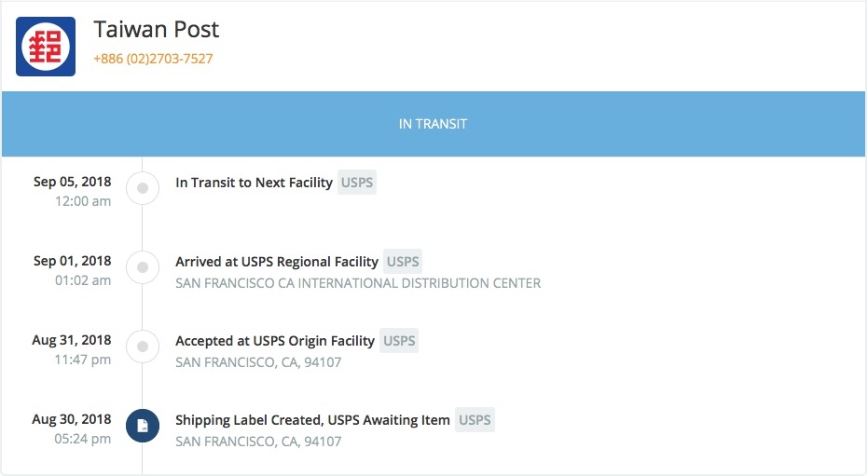Click USPS tag beside In Transit to Next Facility
Screen dimensions: 868x476
tap(357, 183)
